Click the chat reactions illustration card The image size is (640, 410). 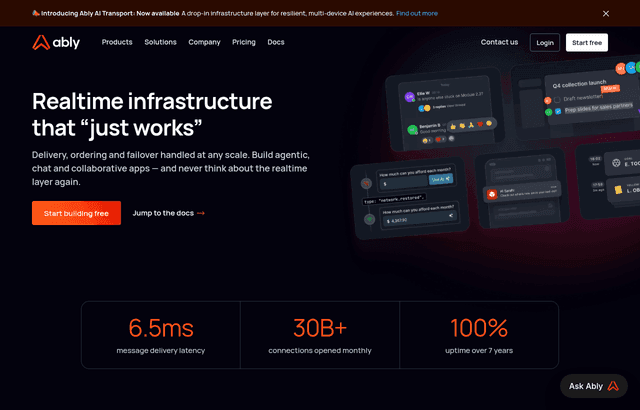click(445, 109)
